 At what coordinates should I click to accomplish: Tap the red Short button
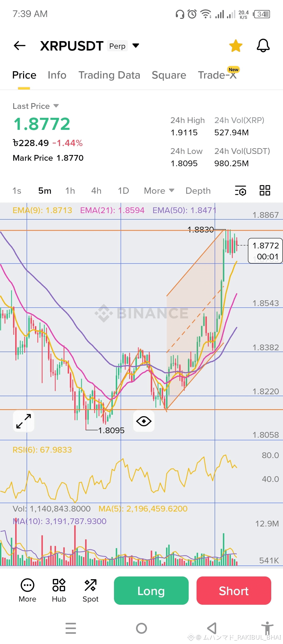point(234,591)
